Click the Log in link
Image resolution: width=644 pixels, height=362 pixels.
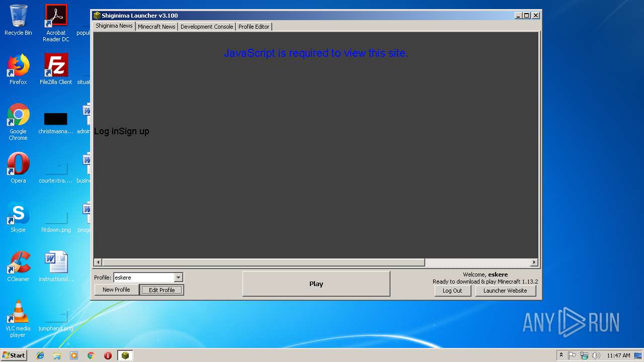[x=106, y=131]
